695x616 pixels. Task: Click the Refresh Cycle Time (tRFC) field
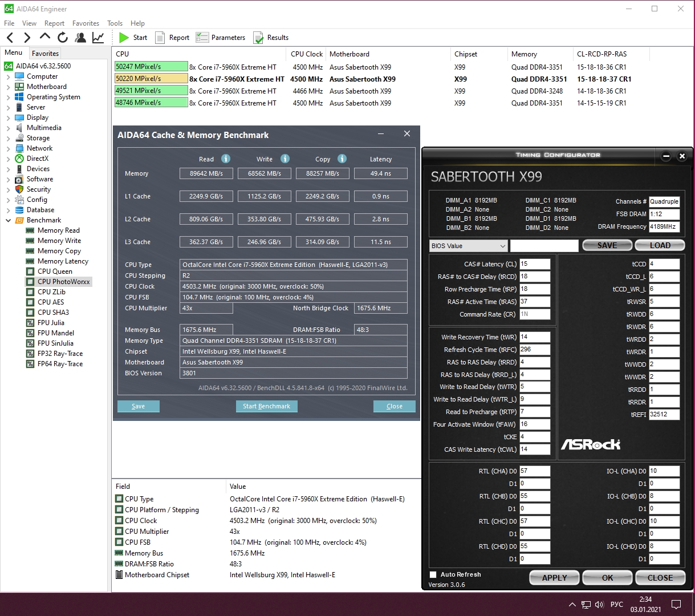click(x=535, y=350)
